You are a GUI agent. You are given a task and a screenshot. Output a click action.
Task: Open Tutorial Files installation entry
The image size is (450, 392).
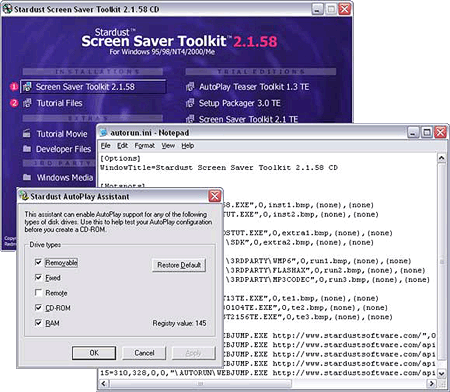click(59, 103)
